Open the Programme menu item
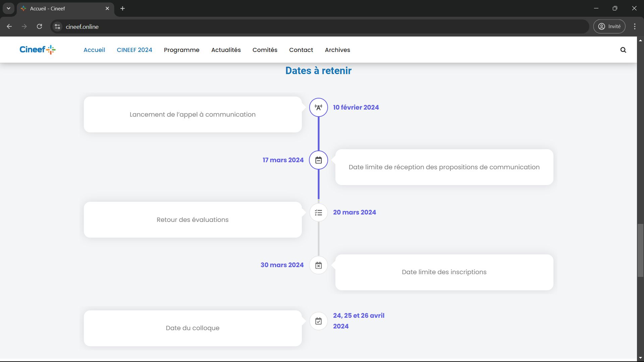 (182, 50)
